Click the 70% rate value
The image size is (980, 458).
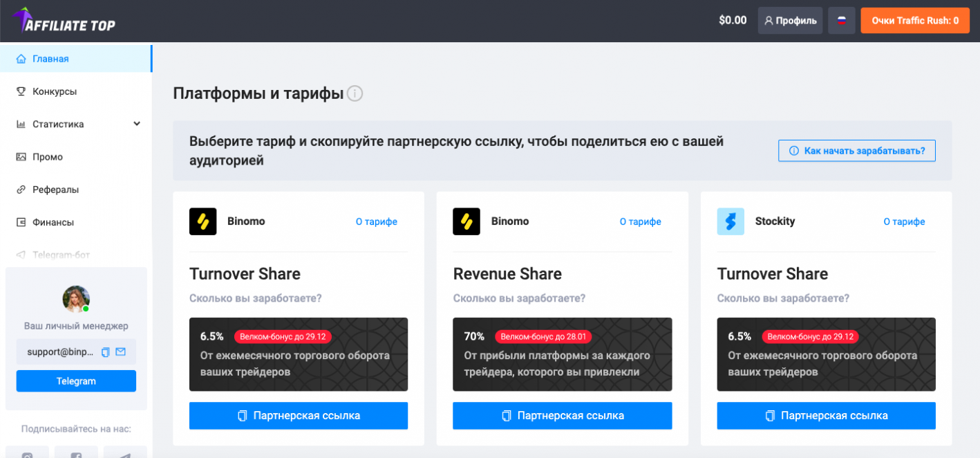point(474,337)
